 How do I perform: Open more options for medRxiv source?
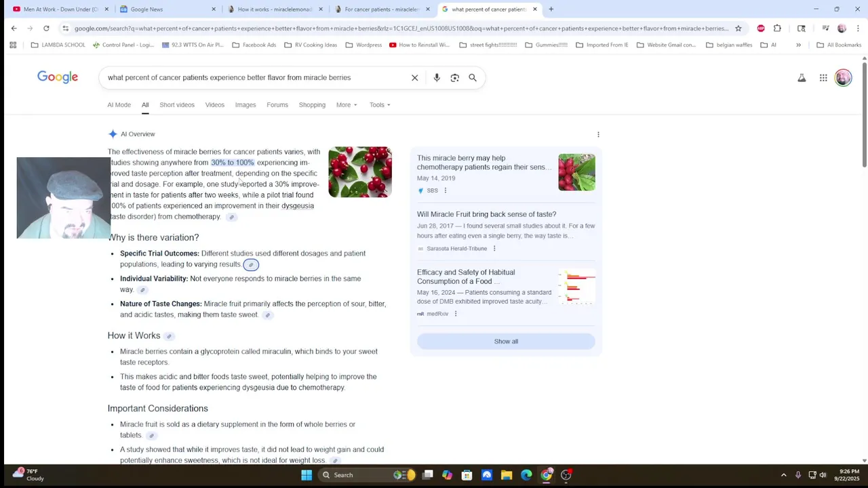click(456, 314)
